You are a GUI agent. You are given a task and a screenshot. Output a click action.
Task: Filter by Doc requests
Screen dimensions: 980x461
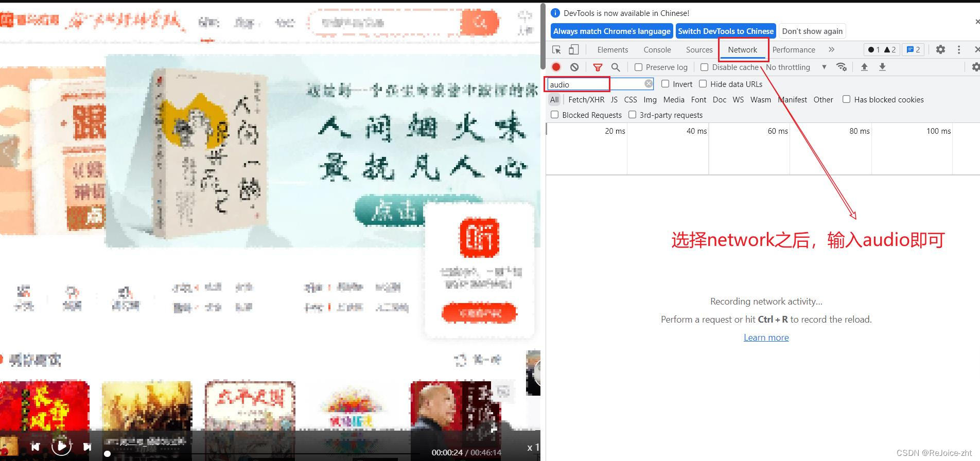pos(720,99)
